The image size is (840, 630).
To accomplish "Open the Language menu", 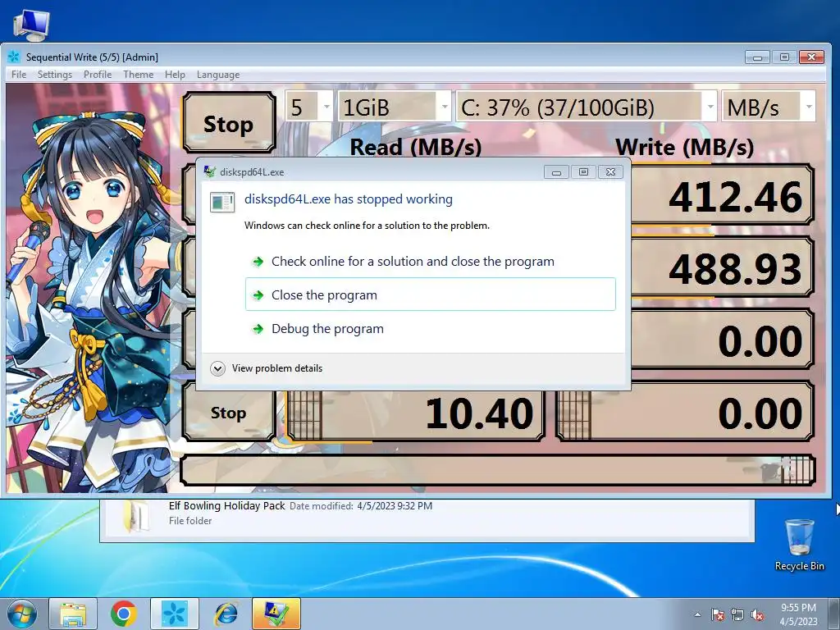I will point(218,75).
